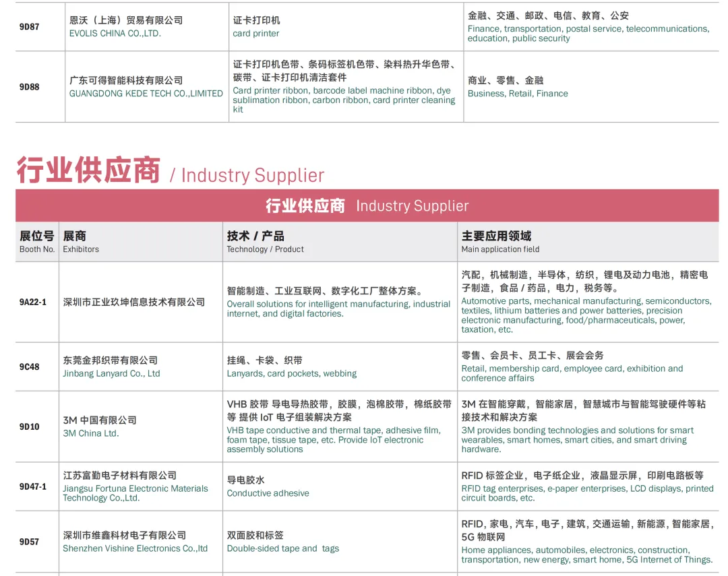Click 'Home appliances, automobiles, electronics' application text
The image size is (728, 576).
tap(586, 554)
